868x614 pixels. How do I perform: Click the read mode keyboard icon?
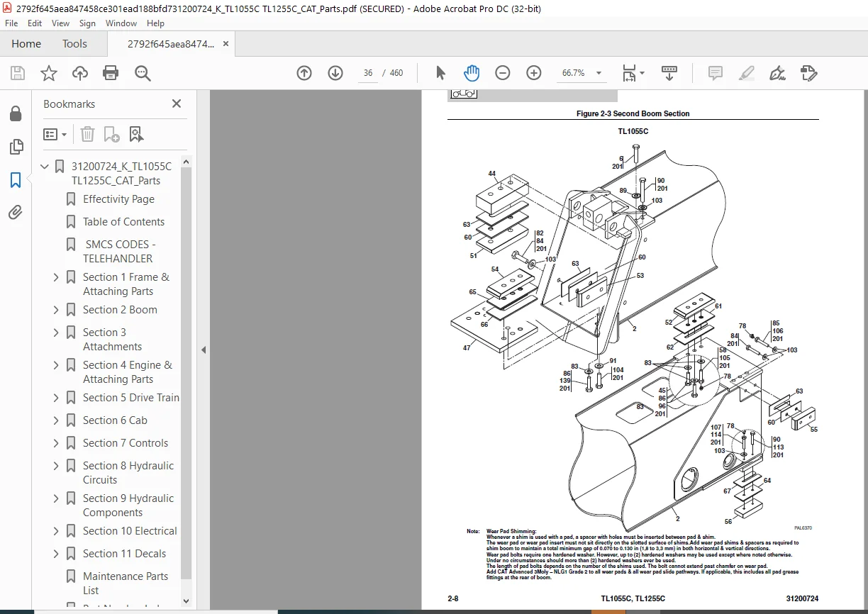(x=669, y=73)
